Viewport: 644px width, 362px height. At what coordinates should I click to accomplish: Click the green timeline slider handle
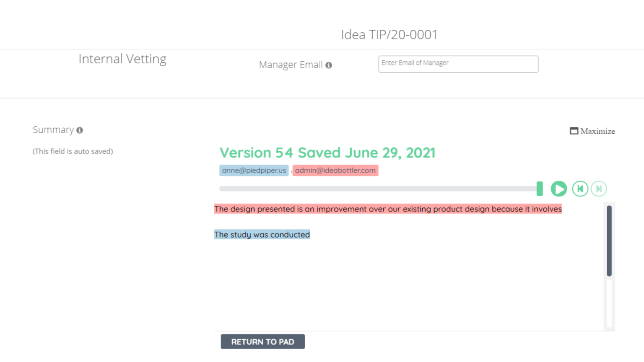[x=540, y=189]
